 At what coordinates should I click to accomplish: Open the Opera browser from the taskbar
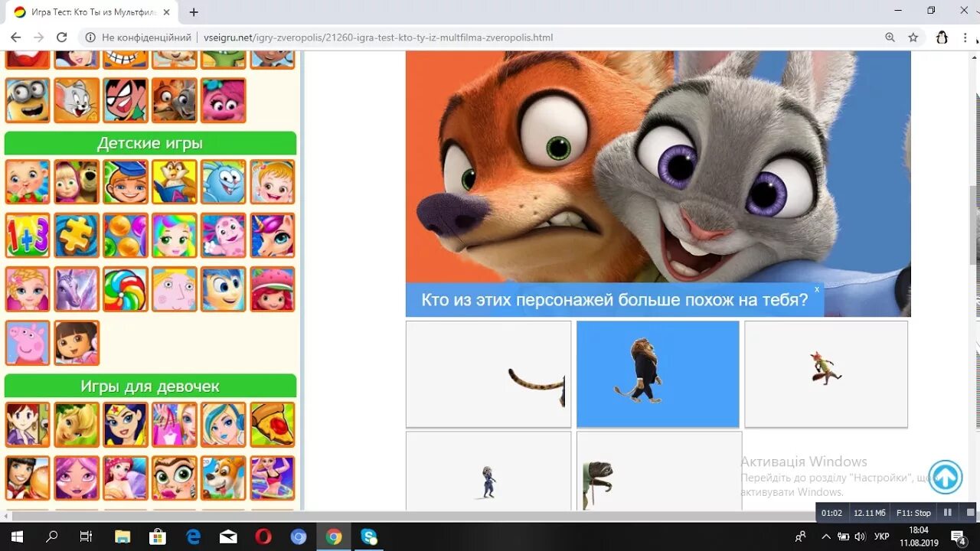click(x=263, y=537)
